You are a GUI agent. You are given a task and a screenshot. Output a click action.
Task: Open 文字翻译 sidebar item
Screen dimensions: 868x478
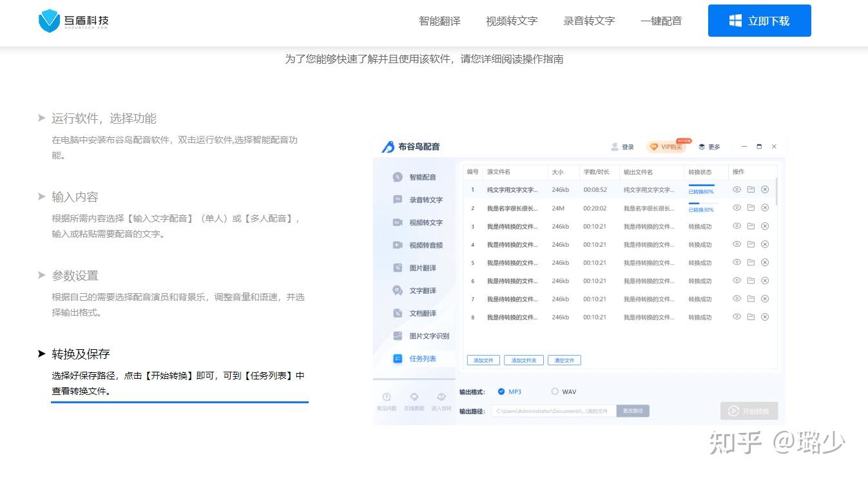coord(414,291)
